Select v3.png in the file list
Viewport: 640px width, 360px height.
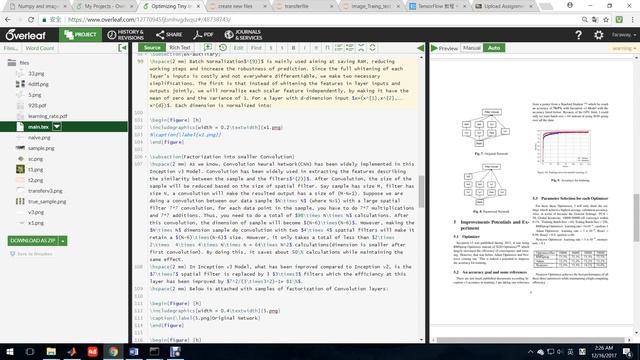coord(36,212)
